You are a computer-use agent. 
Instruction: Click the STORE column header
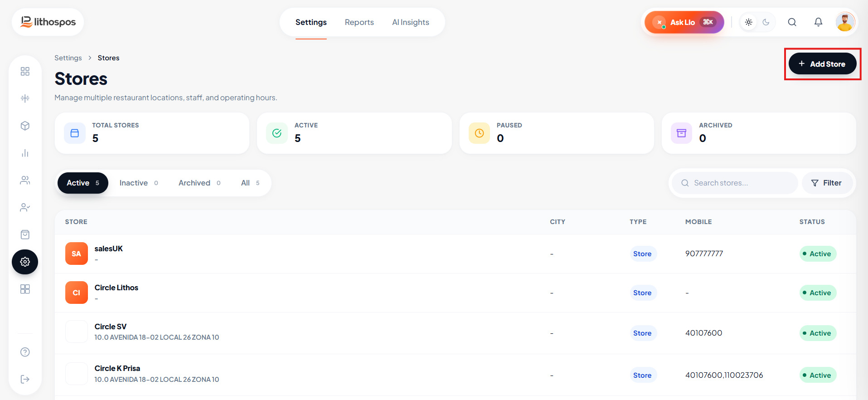[x=76, y=222]
